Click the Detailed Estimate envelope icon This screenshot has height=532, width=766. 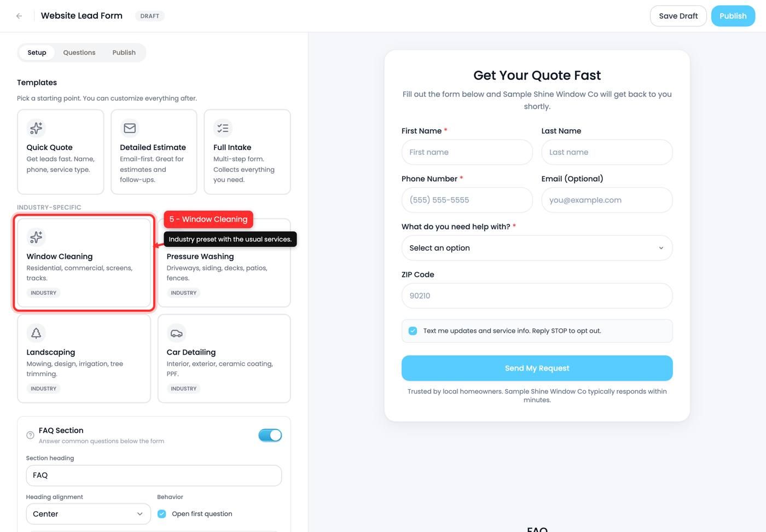(x=130, y=128)
